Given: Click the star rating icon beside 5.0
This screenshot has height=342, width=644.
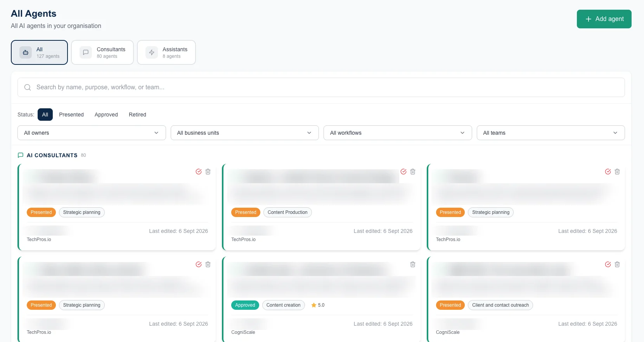Looking at the screenshot, I should [314, 305].
